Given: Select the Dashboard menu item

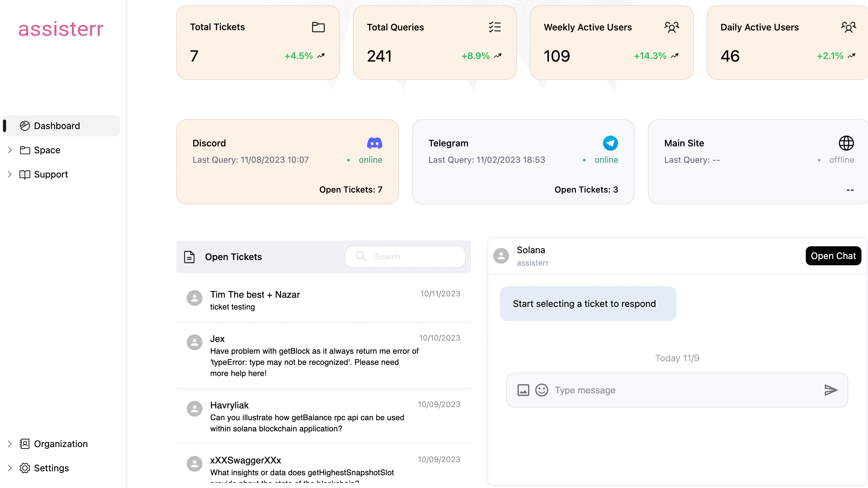Looking at the screenshot, I should point(57,126).
